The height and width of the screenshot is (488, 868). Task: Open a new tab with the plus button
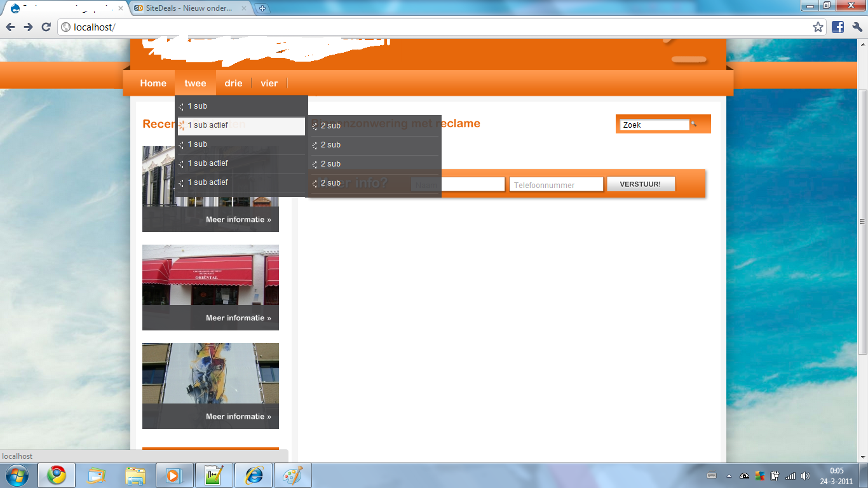262,8
